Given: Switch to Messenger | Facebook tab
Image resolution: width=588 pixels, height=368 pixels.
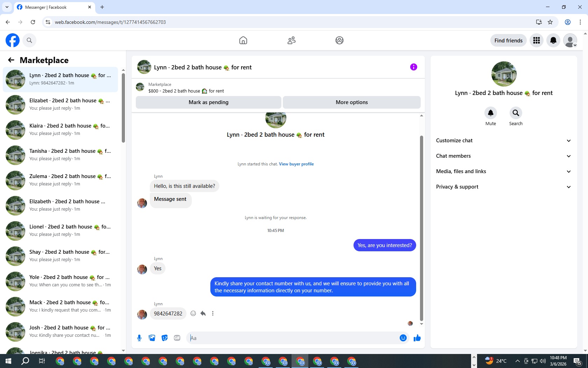Looking at the screenshot, I should point(54,7).
